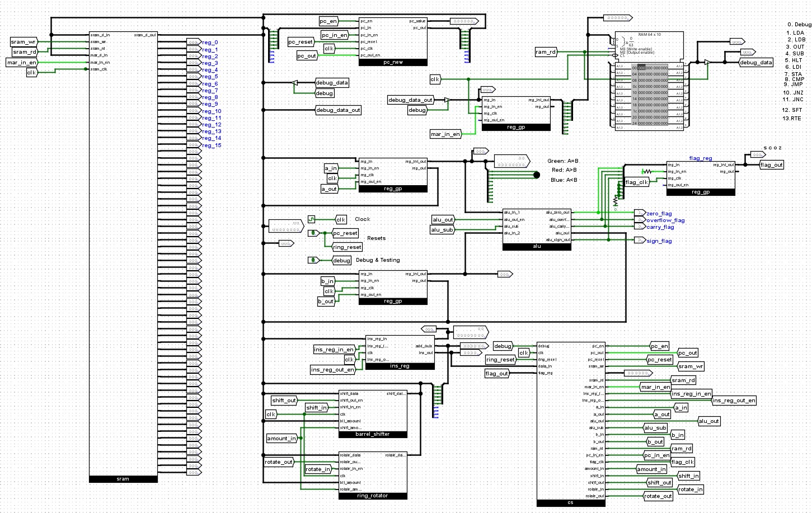
Task: Select the reg_0 output label
Action: pos(210,43)
